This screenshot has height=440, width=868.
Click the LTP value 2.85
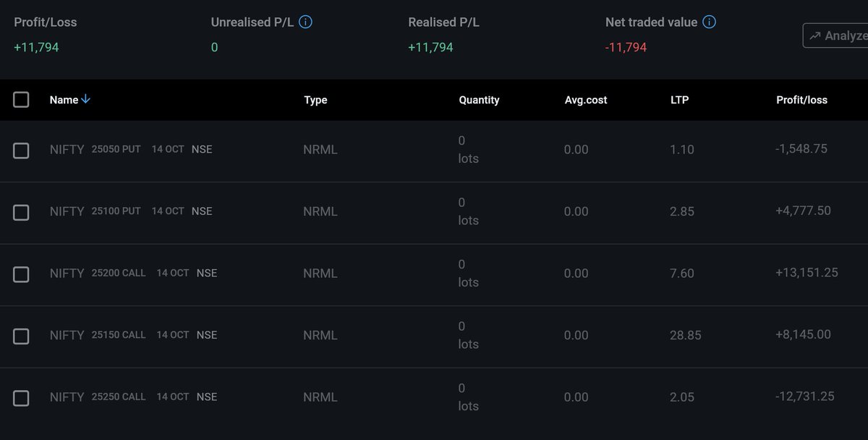[682, 211]
